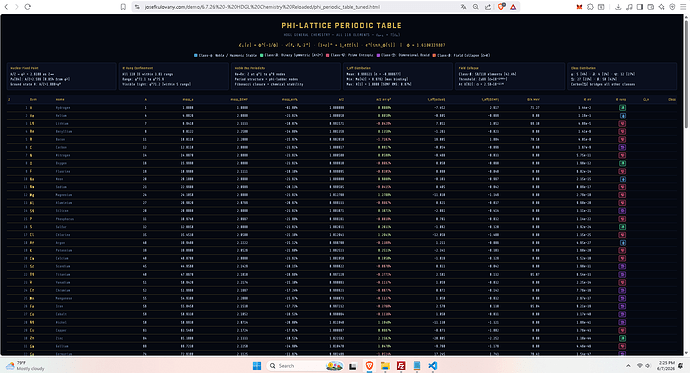Select the green class badge in the Hydrogen row
This screenshot has width=690, height=373.
(622, 107)
